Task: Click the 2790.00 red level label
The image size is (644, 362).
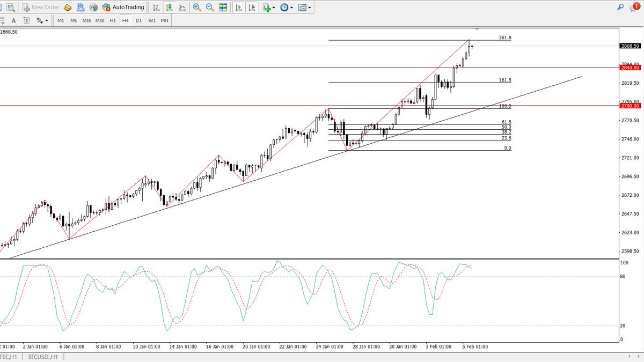Action: (630, 106)
